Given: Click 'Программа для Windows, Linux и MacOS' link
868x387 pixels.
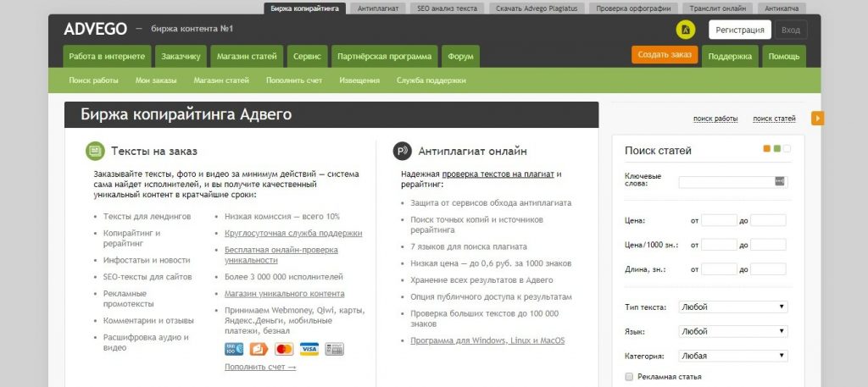Looking at the screenshot, I should [x=487, y=340].
